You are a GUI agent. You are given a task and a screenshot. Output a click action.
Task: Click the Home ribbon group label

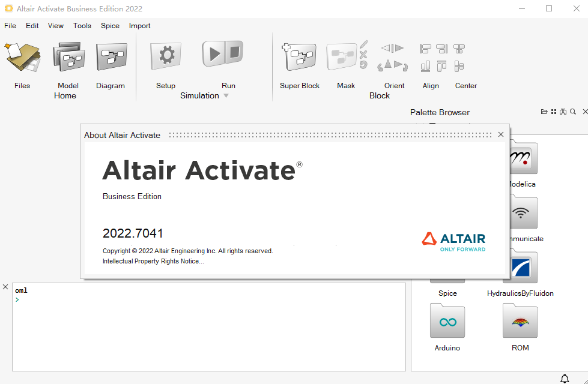point(65,95)
